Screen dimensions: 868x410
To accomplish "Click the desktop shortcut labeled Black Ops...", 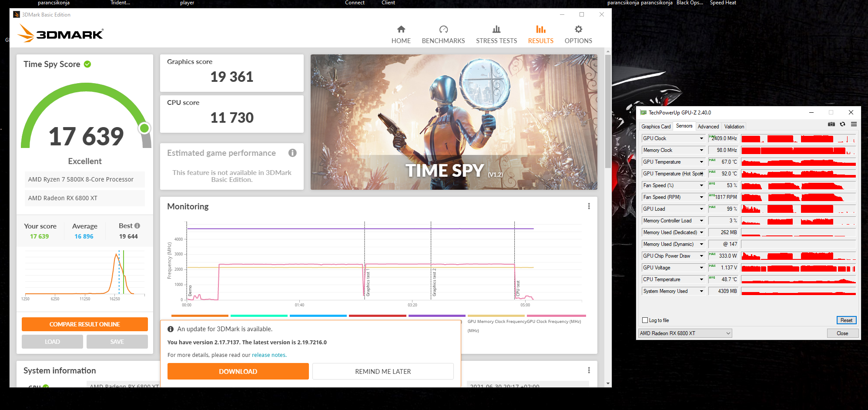I will (x=690, y=3).
